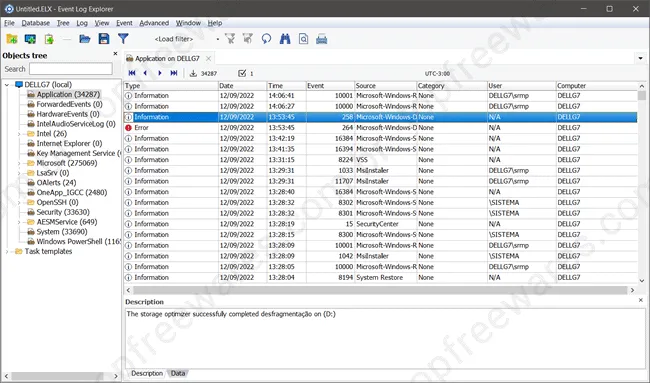Viewport: 650px width, 383px height.
Task: Open the Window menu
Action: 188,23
